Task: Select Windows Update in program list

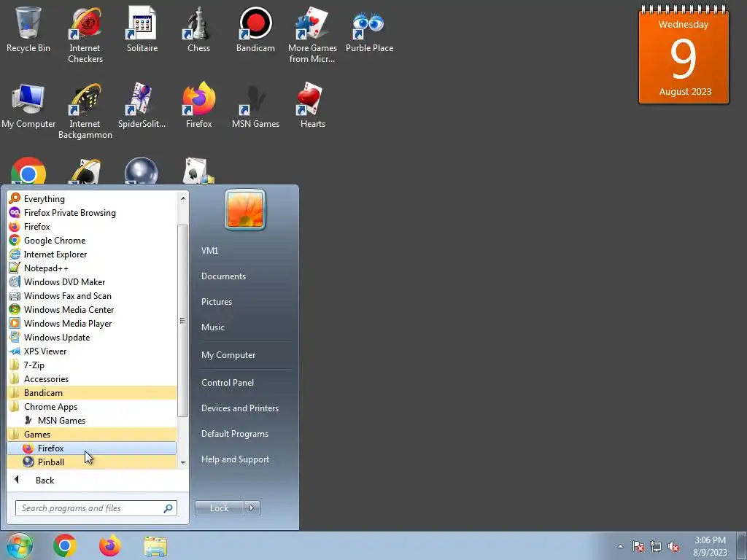Action: (92, 337)
